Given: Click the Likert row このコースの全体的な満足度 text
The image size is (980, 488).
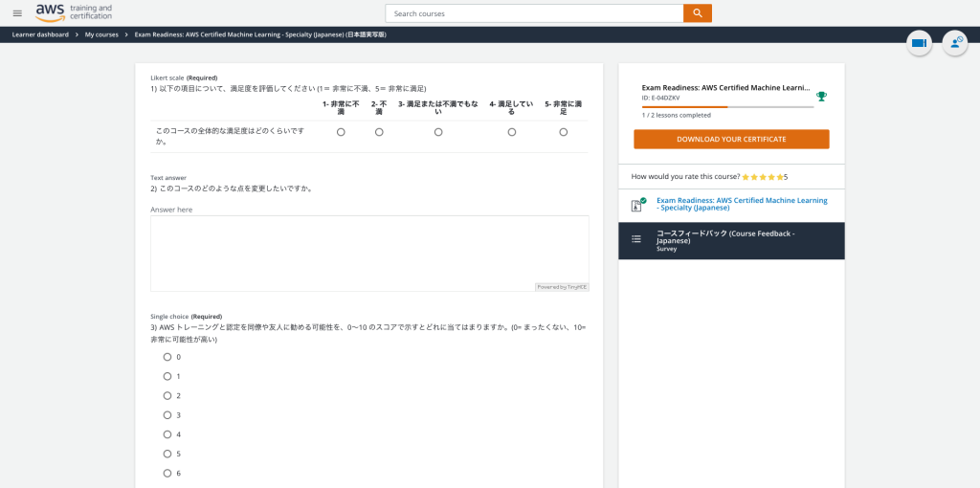Looking at the screenshot, I should coord(230,136).
